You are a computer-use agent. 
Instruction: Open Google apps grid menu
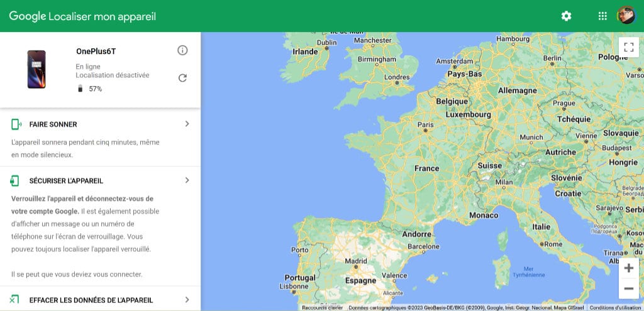coord(602,16)
